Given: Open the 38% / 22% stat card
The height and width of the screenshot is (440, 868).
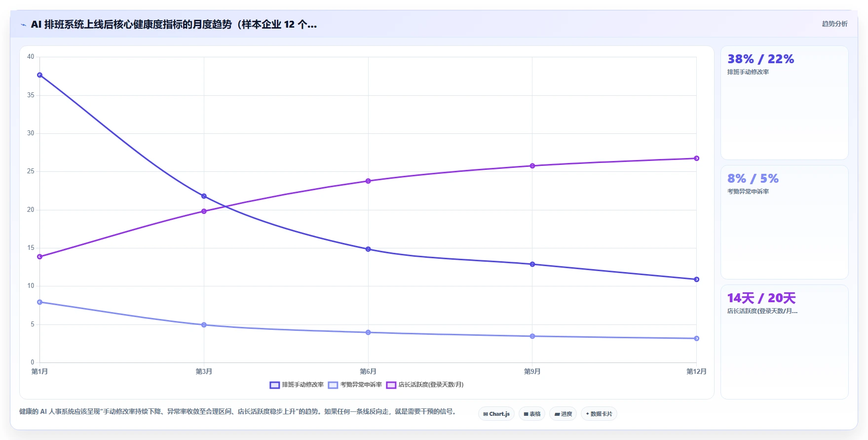Looking at the screenshot, I should pos(784,103).
